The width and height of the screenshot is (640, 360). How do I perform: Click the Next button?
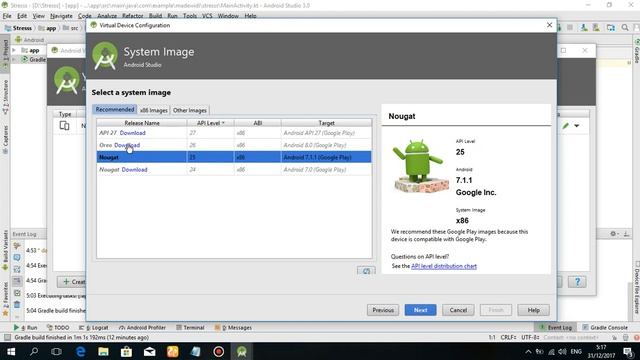pos(420,310)
